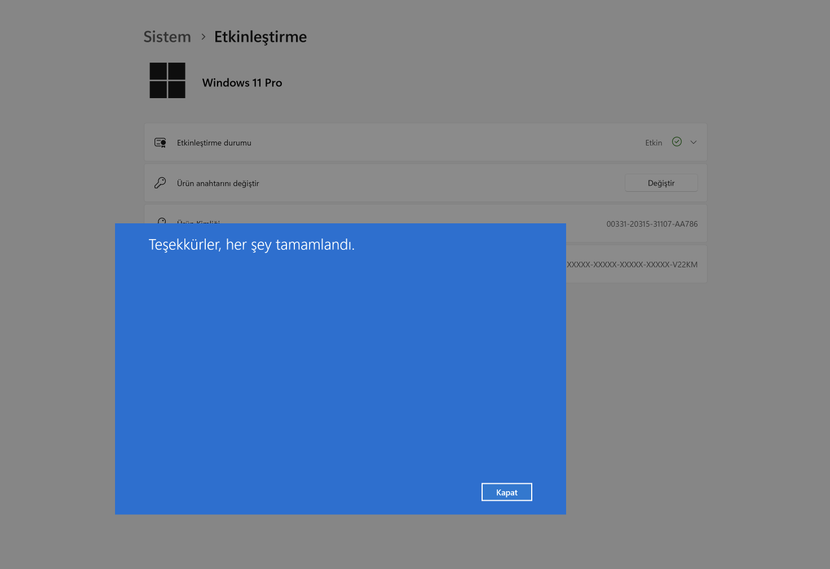Click the green checkmark next to Etkin

point(677,142)
